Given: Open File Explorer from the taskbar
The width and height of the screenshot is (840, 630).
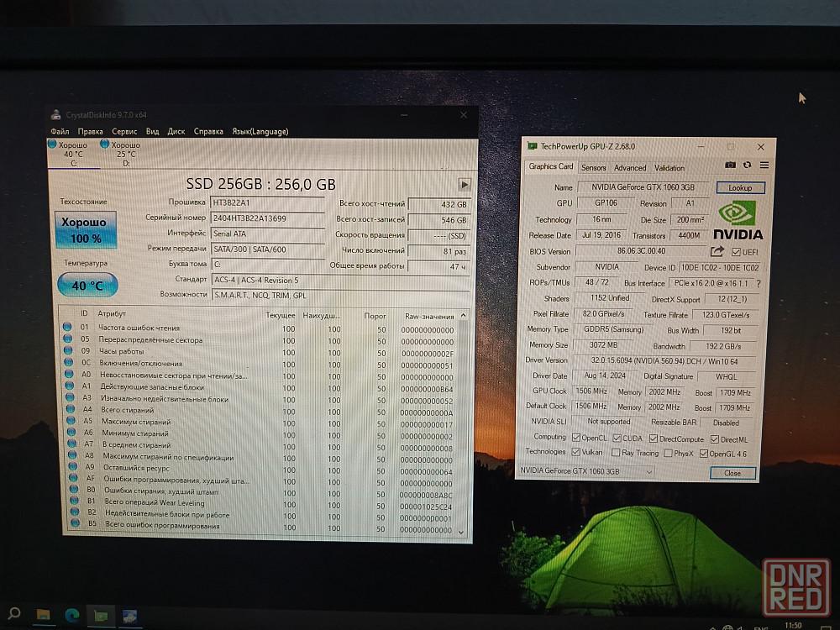Looking at the screenshot, I should [x=43, y=615].
